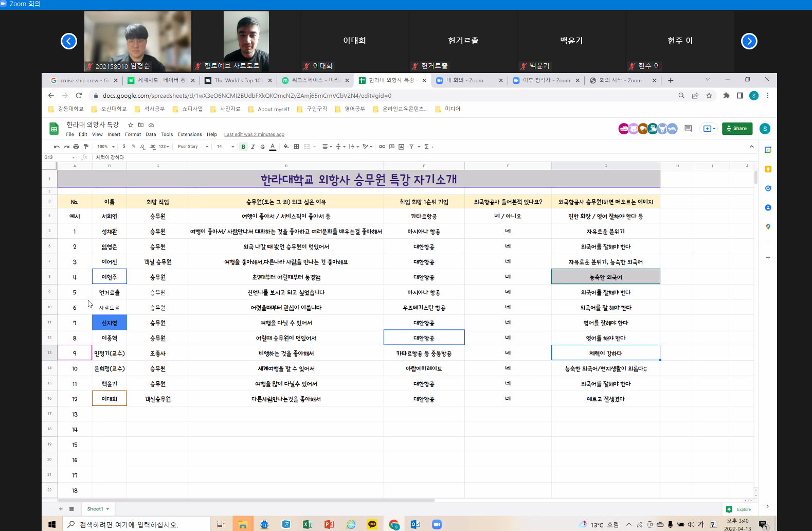Open Google Maps side panel
This screenshot has height=531, width=812.
768,227
